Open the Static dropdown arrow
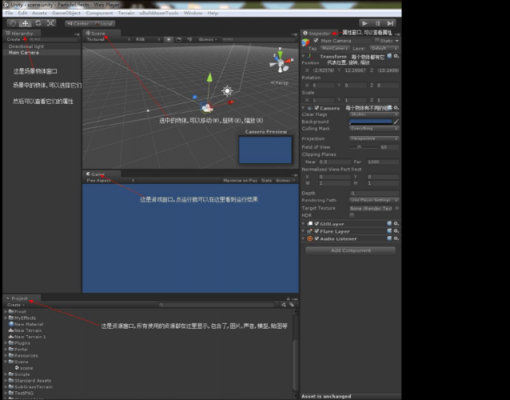Screen dimensions: 510x400 (x=397, y=41)
